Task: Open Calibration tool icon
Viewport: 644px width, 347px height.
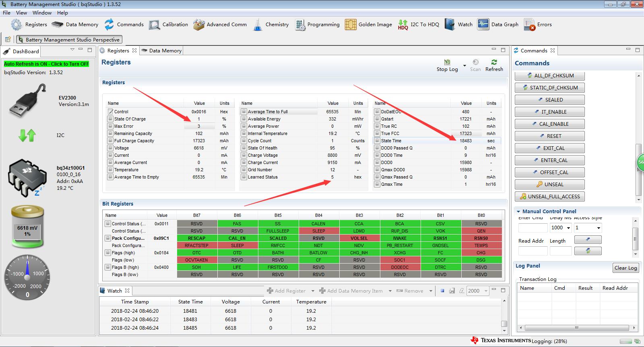Action: (x=154, y=25)
